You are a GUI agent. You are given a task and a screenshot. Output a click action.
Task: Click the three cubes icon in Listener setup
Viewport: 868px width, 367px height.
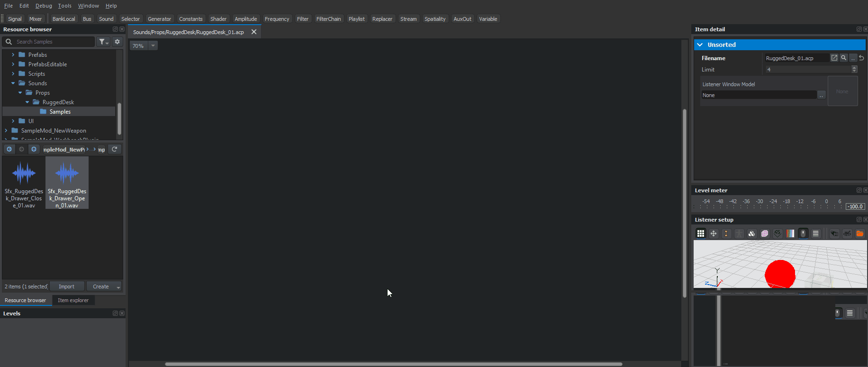click(x=752, y=233)
